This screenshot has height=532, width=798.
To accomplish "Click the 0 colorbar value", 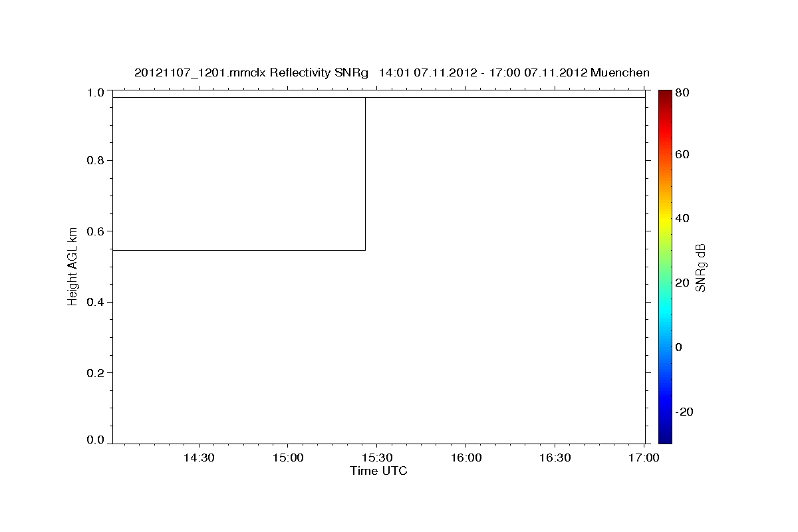I will (x=679, y=348).
